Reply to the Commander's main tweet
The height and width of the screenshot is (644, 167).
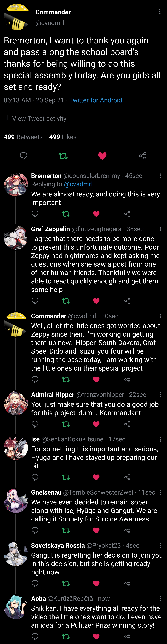23,156
